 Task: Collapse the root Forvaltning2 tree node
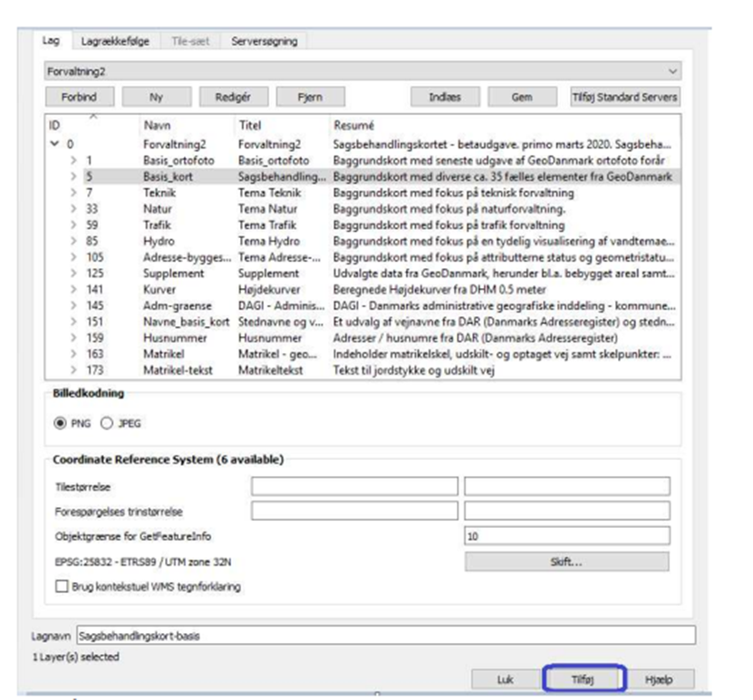click(x=54, y=143)
